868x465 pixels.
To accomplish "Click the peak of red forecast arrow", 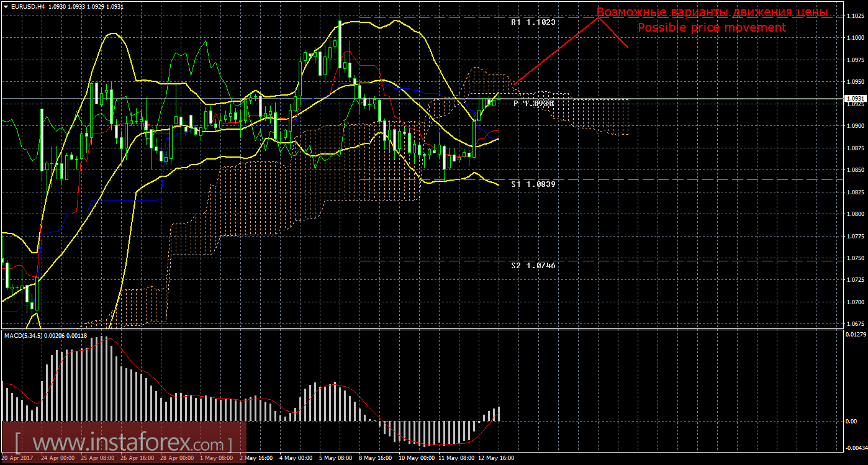I will (x=600, y=17).
